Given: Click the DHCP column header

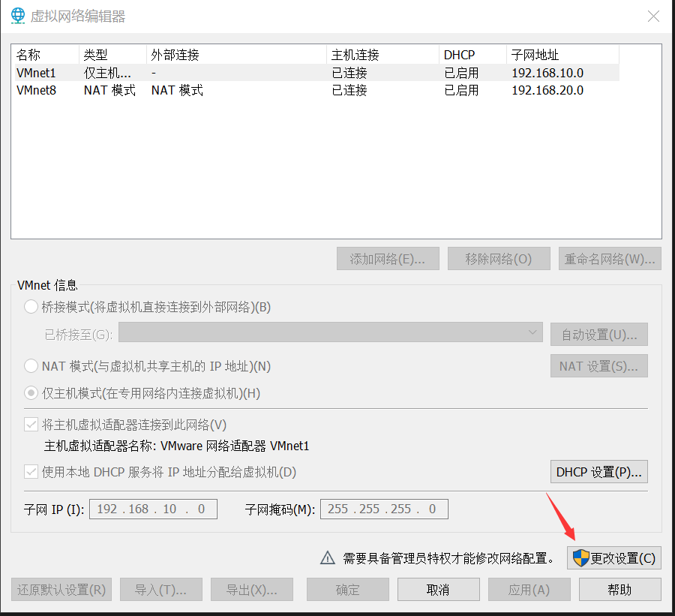Looking at the screenshot, I should 472,55.
